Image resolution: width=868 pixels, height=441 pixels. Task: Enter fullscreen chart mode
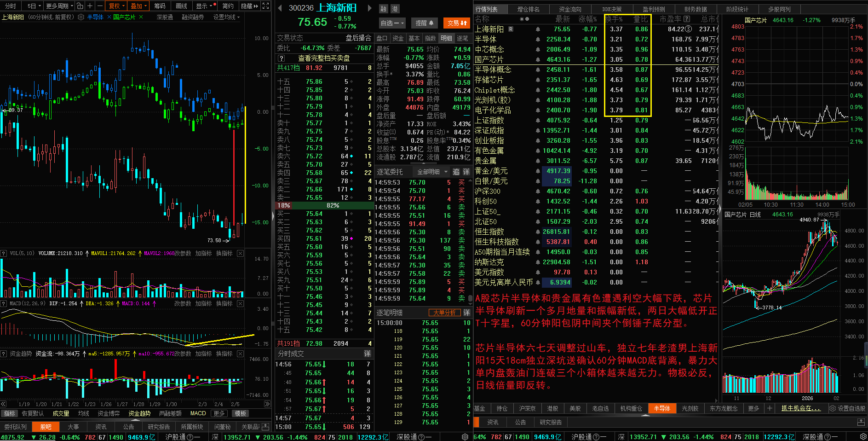click(x=265, y=6)
